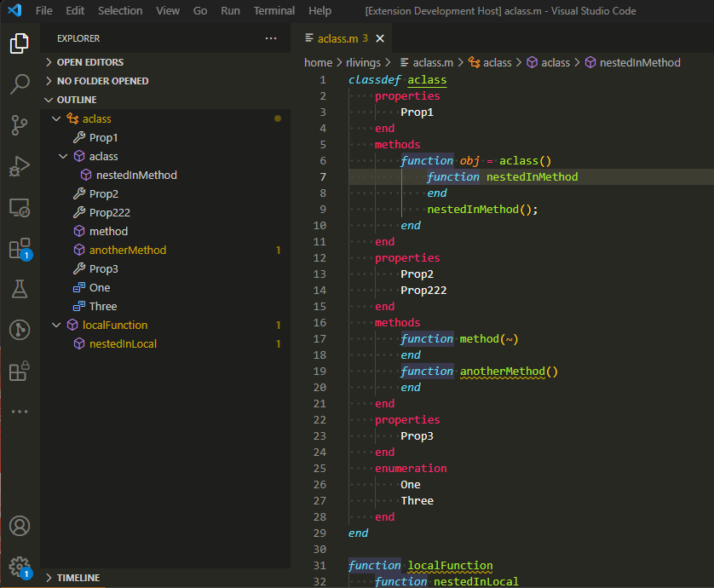Screen dimensions: 714x588
Task: Select Prop2 in the outline tree
Action: point(104,193)
